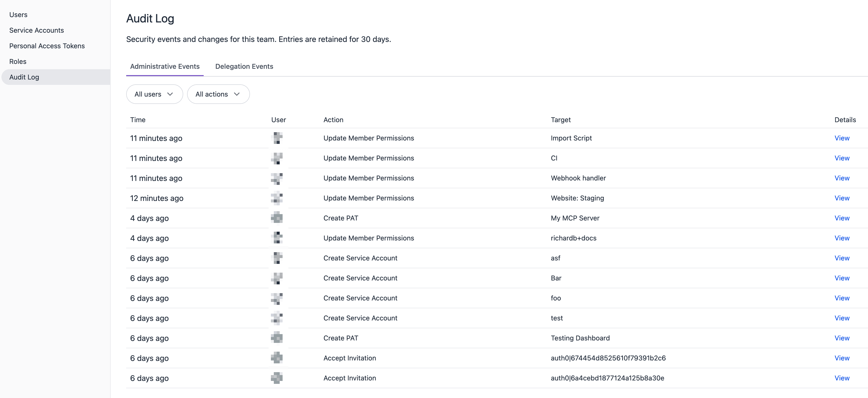Open the All actions filter dropdown
Screen dimensions: 868x398
[218, 94]
